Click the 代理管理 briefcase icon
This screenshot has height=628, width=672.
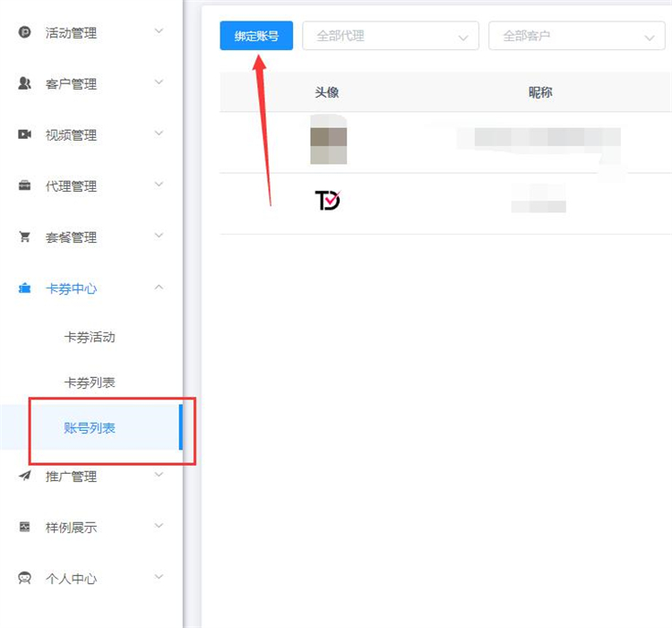[24, 185]
